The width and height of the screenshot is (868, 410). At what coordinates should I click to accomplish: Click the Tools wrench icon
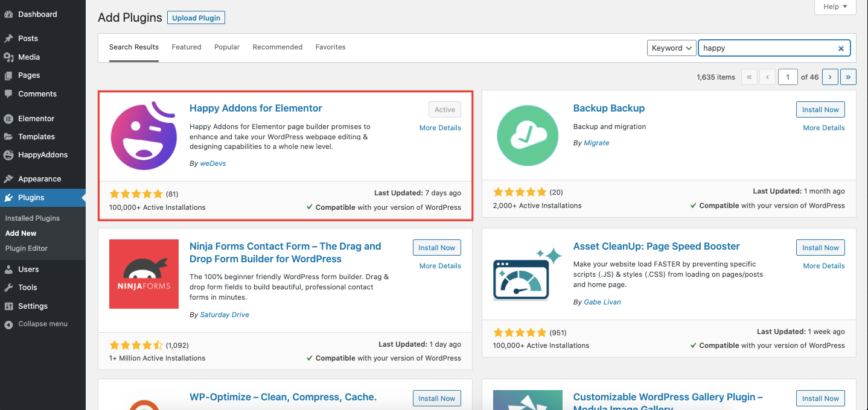[x=8, y=288]
